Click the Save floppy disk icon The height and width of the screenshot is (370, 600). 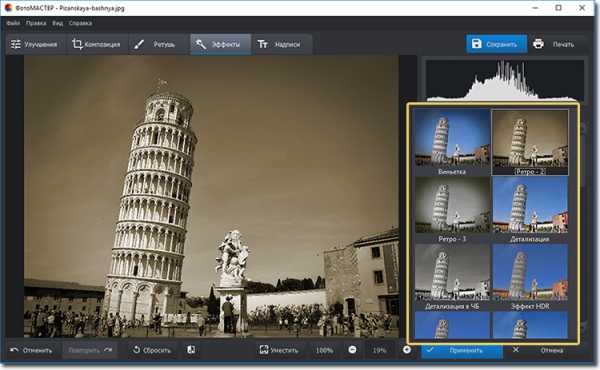(476, 44)
